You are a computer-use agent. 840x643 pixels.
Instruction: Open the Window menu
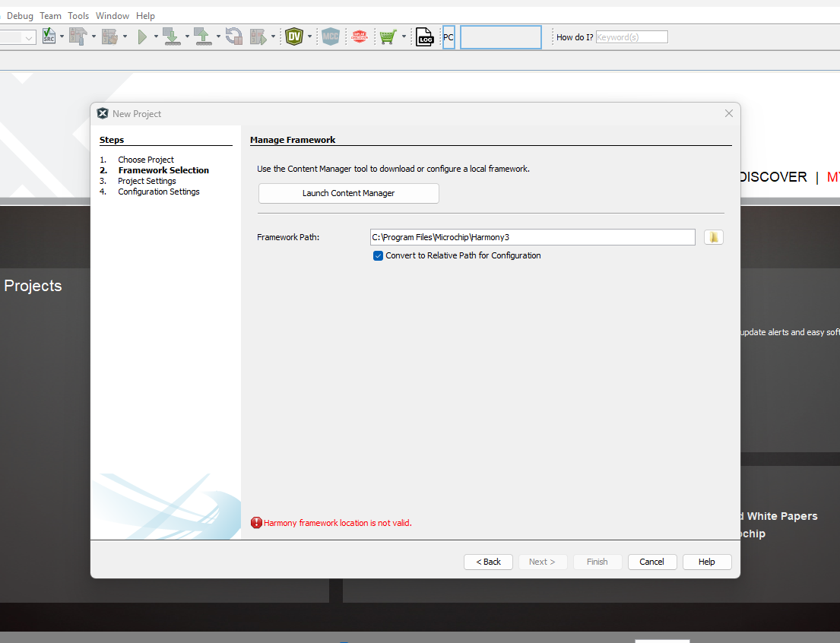pyautogui.click(x=113, y=15)
